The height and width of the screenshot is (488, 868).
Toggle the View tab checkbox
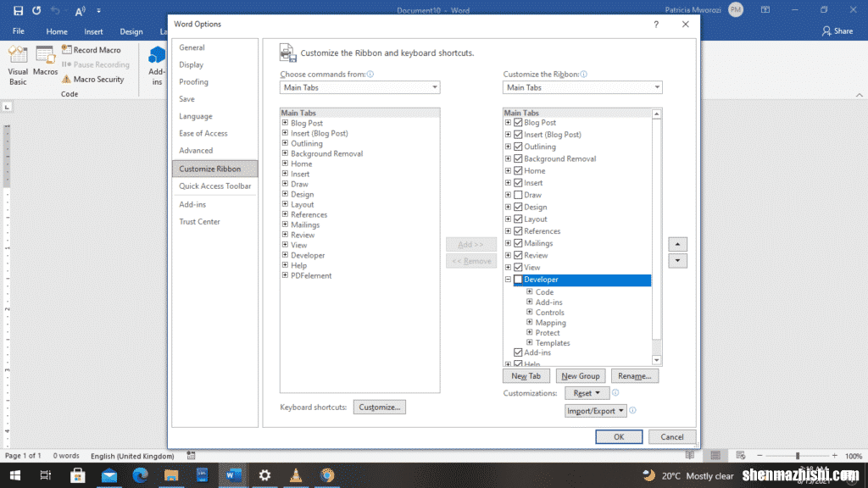point(518,268)
